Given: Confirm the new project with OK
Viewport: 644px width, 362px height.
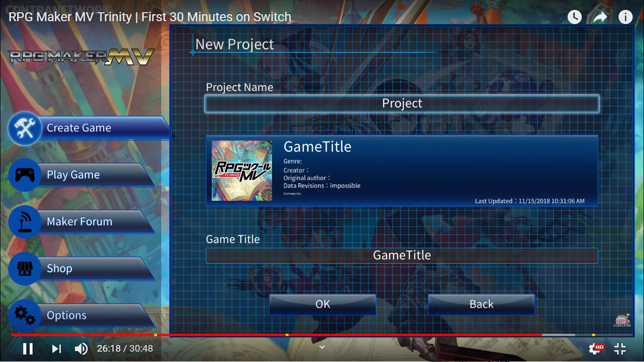Looking at the screenshot, I should point(323,304).
